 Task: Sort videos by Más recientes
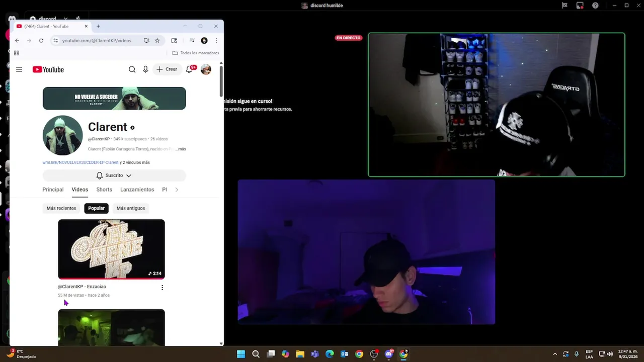61,208
